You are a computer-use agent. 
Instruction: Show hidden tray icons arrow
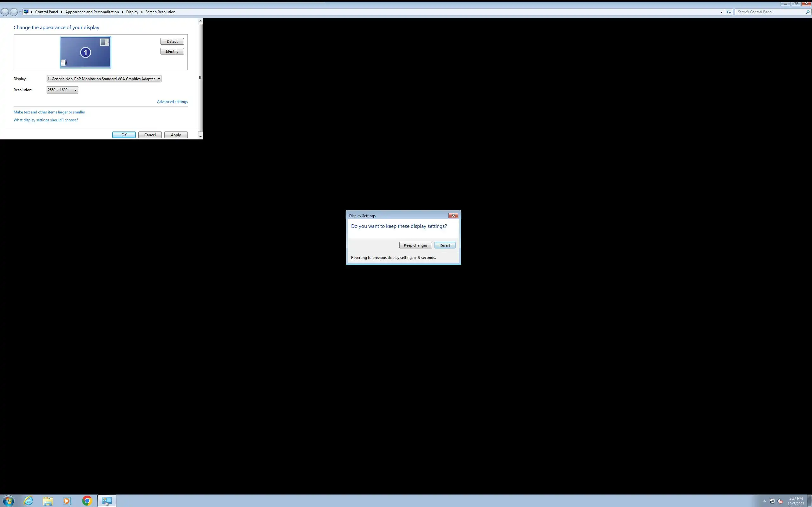(x=764, y=501)
